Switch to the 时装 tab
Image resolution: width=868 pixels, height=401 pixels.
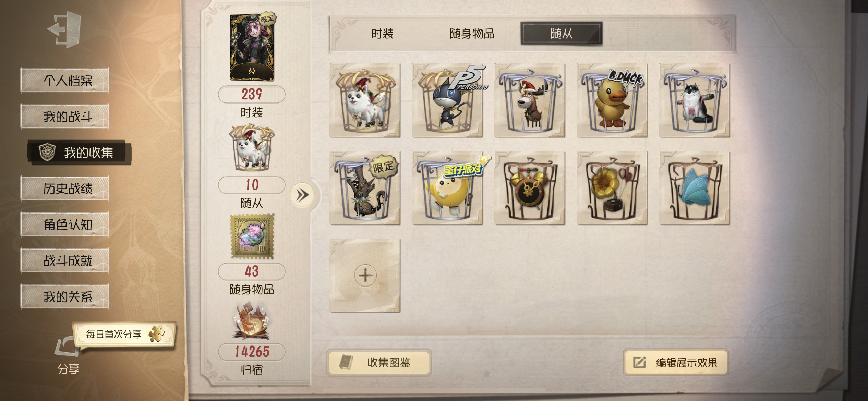click(382, 34)
